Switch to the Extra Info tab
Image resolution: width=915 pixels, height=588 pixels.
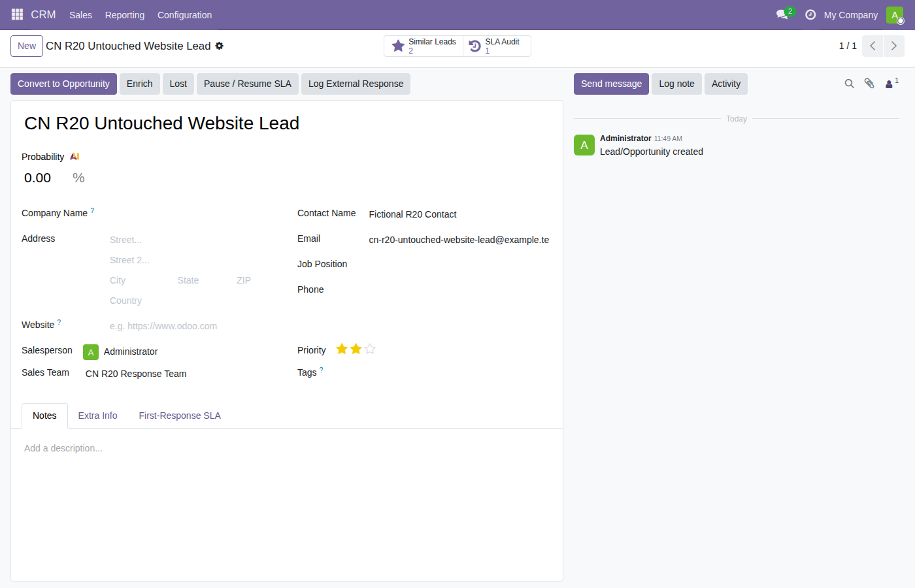point(98,416)
